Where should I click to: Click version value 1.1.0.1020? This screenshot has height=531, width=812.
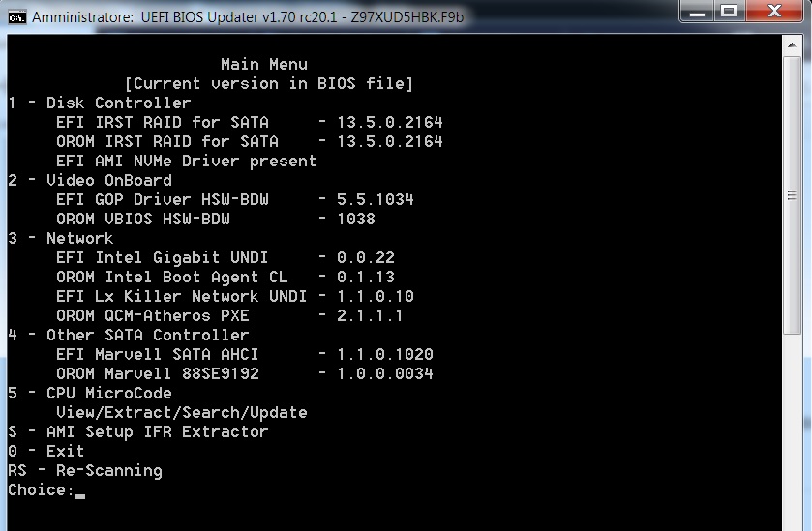(x=385, y=355)
